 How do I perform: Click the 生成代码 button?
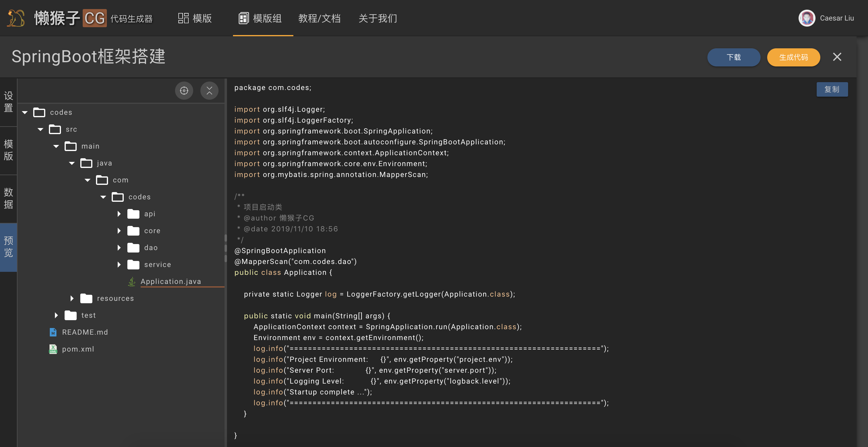pos(793,57)
